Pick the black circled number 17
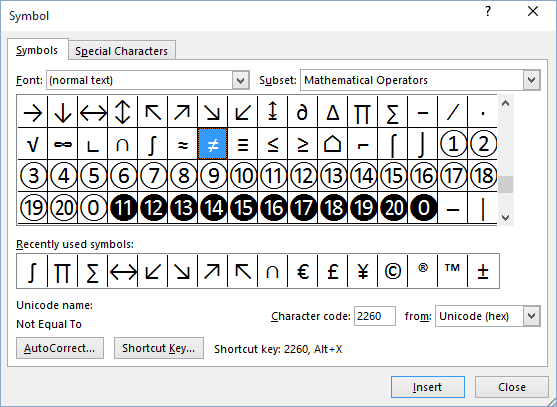557x407 pixels. click(302, 207)
